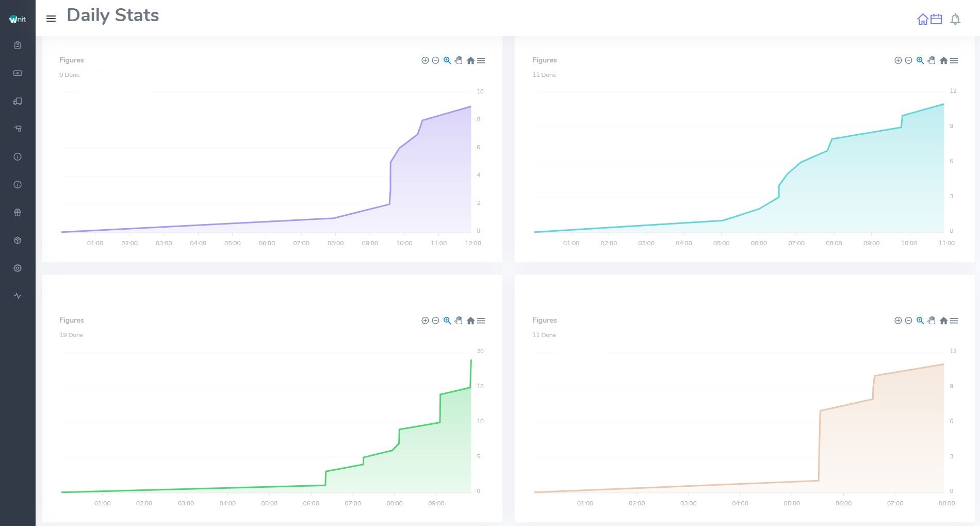
Task: Open settings via the sidebar gear icon
Action: (18, 268)
